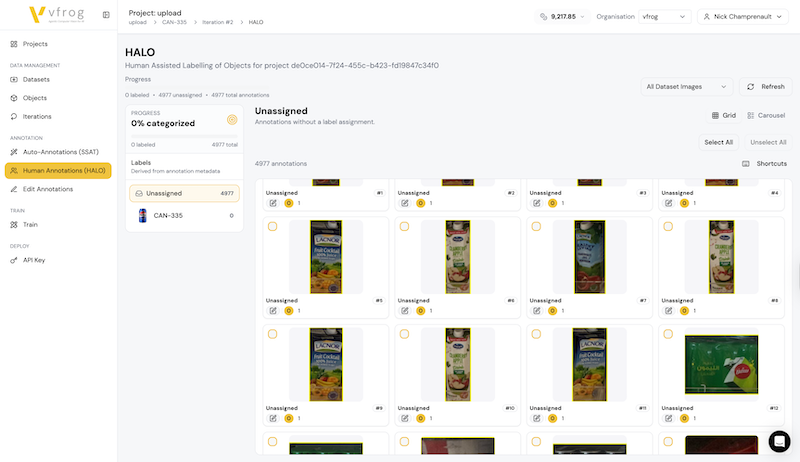Image resolution: width=800 pixels, height=462 pixels.
Task: Edit annotation #7 pencil icon
Action: tap(537, 311)
